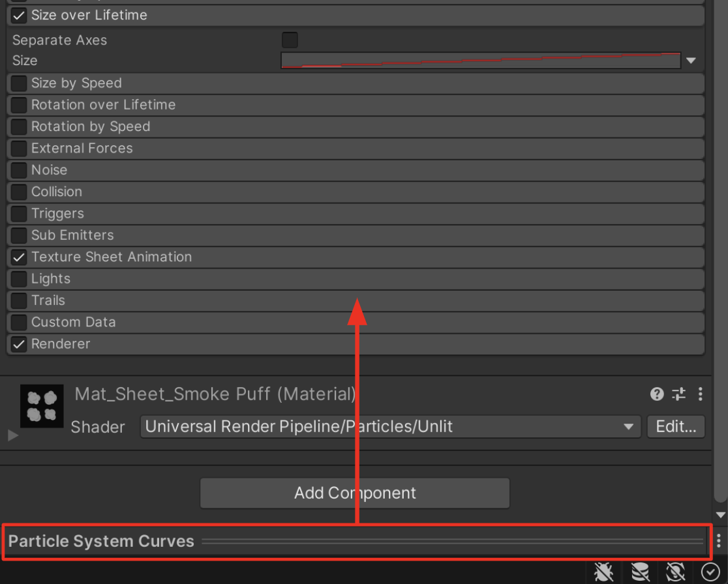Open the Shader dropdown
The height and width of the screenshot is (584, 728).
(x=390, y=427)
